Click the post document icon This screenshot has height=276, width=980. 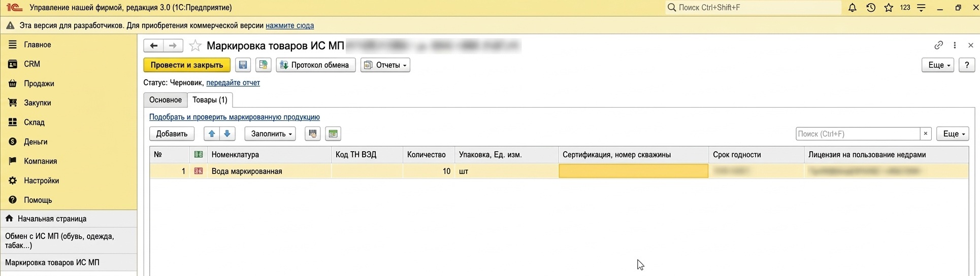[263, 65]
